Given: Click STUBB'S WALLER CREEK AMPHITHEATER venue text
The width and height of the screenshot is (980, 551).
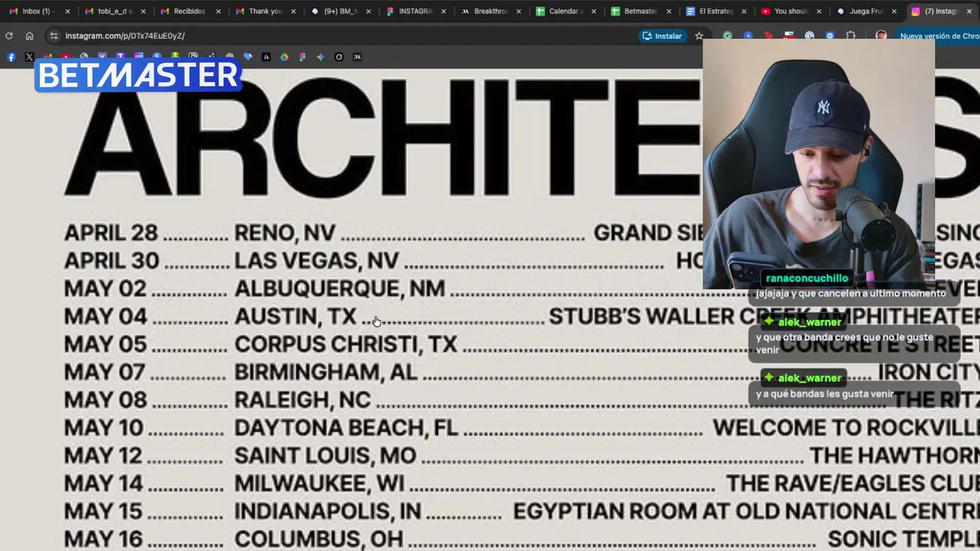Looking at the screenshot, I should click(764, 316).
